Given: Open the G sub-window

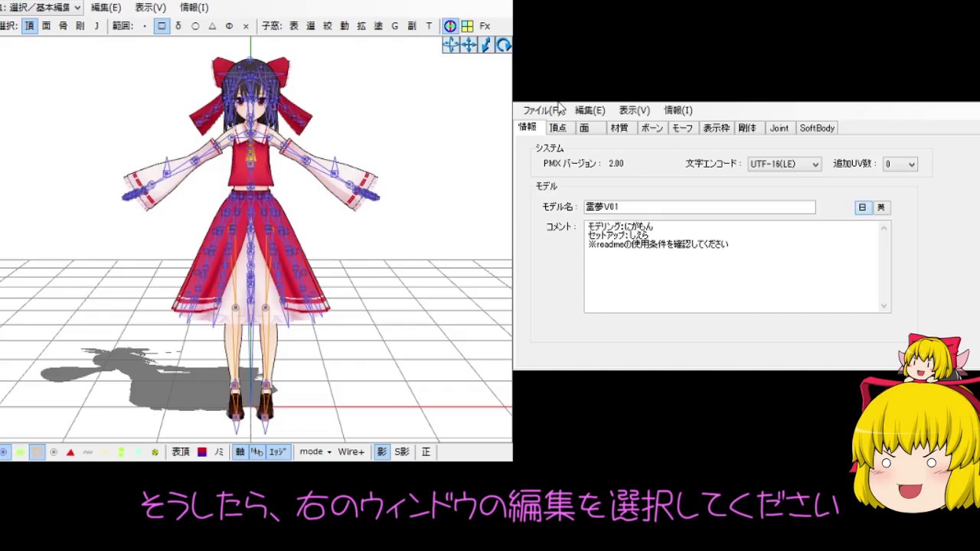Looking at the screenshot, I should click(x=395, y=26).
